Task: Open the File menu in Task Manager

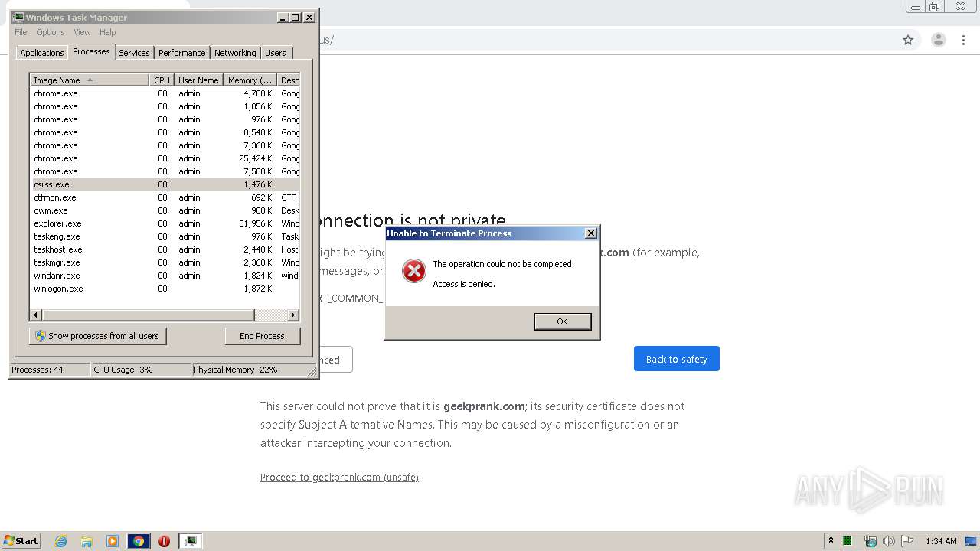Action: [21, 32]
